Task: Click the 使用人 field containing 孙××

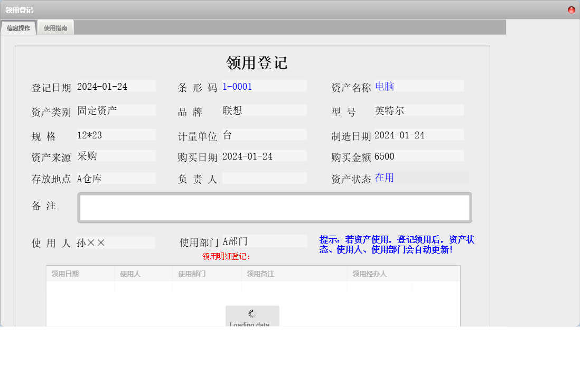Action: (x=116, y=241)
